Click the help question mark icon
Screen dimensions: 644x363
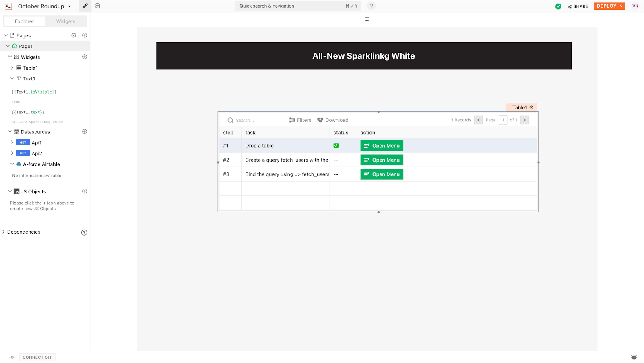pyautogui.click(x=372, y=6)
